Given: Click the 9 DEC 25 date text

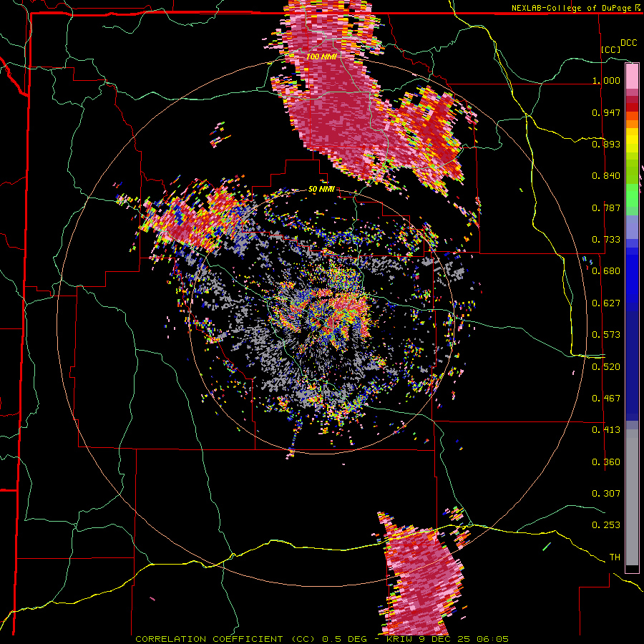Looking at the screenshot, I should [x=444, y=639].
